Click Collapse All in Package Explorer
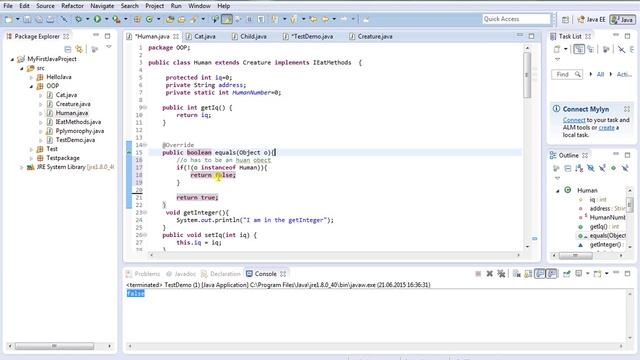 [68, 49]
